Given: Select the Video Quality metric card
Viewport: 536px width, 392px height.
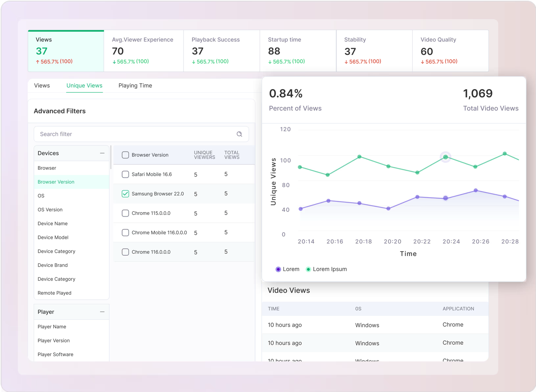Looking at the screenshot, I should coord(450,51).
